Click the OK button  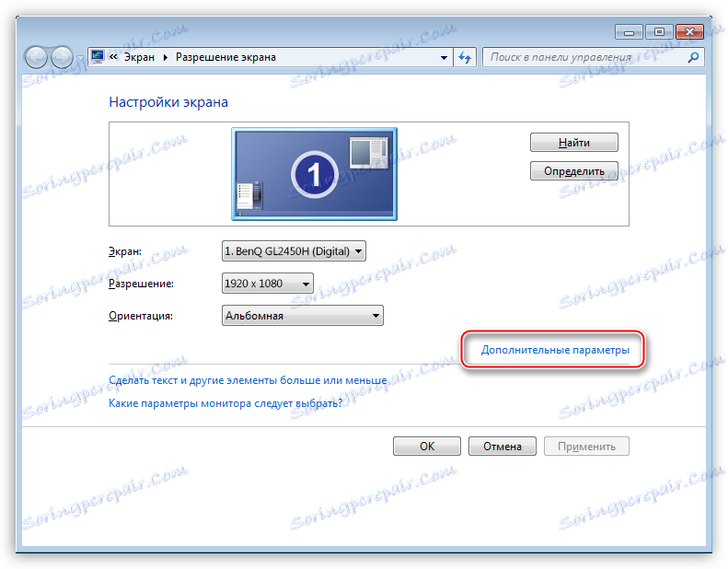427,447
